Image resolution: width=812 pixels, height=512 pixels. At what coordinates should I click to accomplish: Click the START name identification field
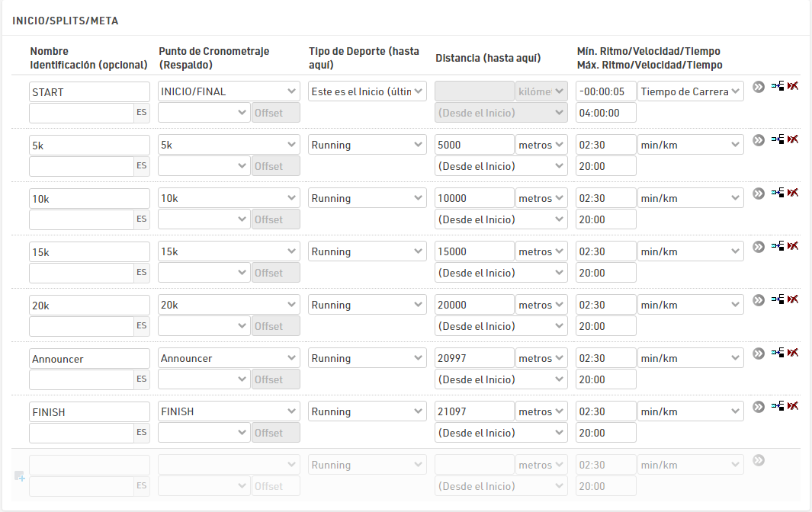pos(89,91)
